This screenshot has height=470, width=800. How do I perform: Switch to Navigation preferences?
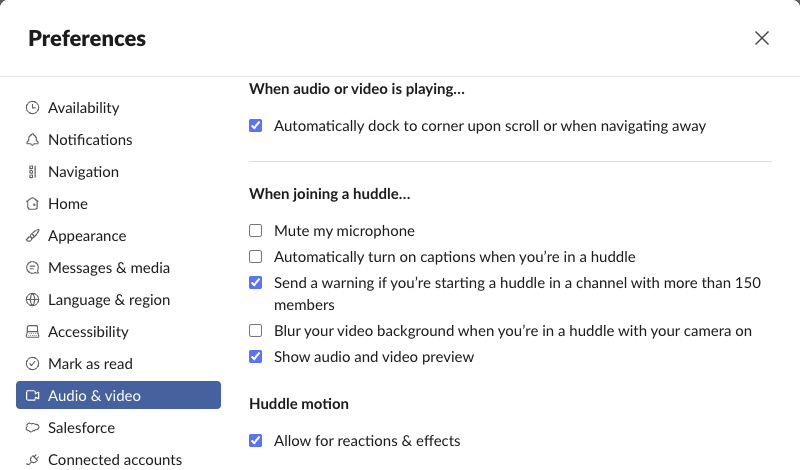pos(118,172)
